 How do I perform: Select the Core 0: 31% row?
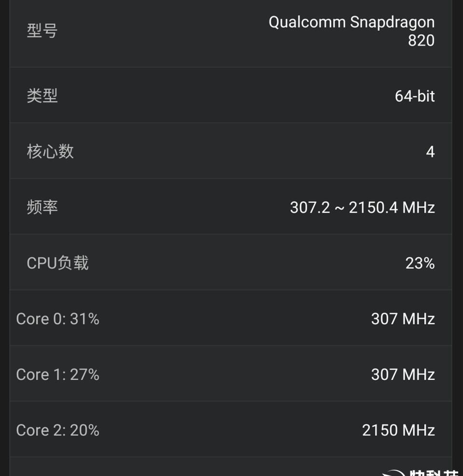(x=231, y=318)
